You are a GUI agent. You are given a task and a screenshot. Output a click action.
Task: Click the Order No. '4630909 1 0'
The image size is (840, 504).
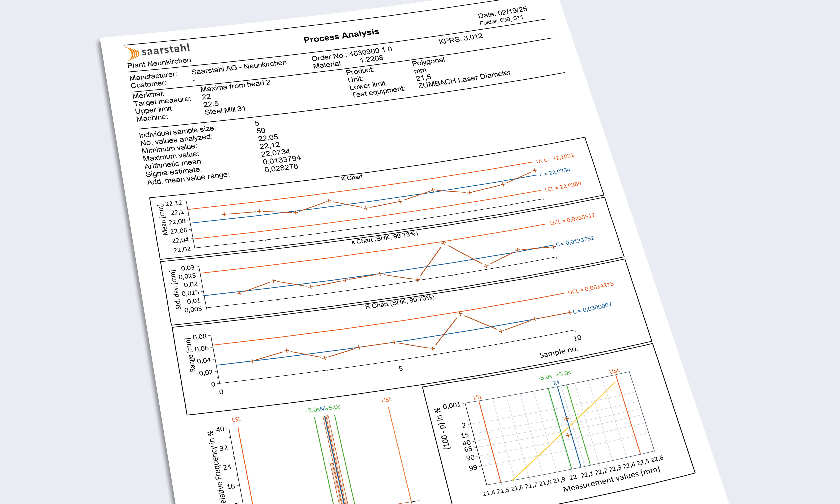click(370, 51)
